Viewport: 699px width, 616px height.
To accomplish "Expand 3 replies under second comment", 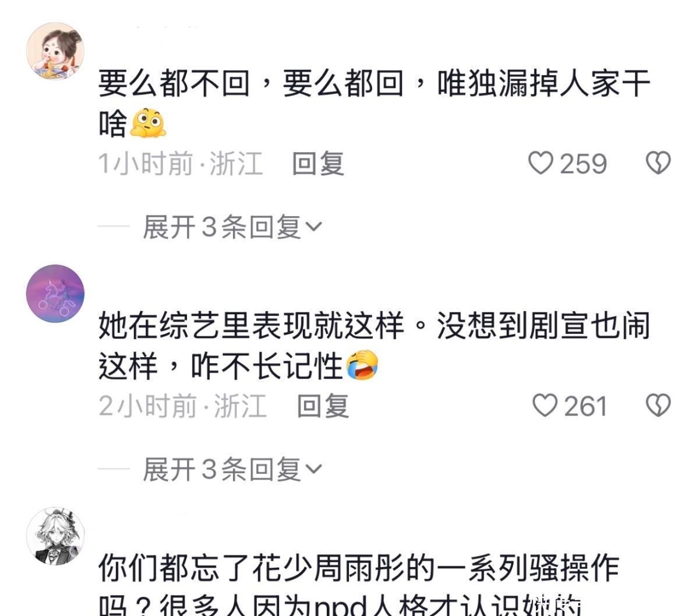I will tap(232, 469).
